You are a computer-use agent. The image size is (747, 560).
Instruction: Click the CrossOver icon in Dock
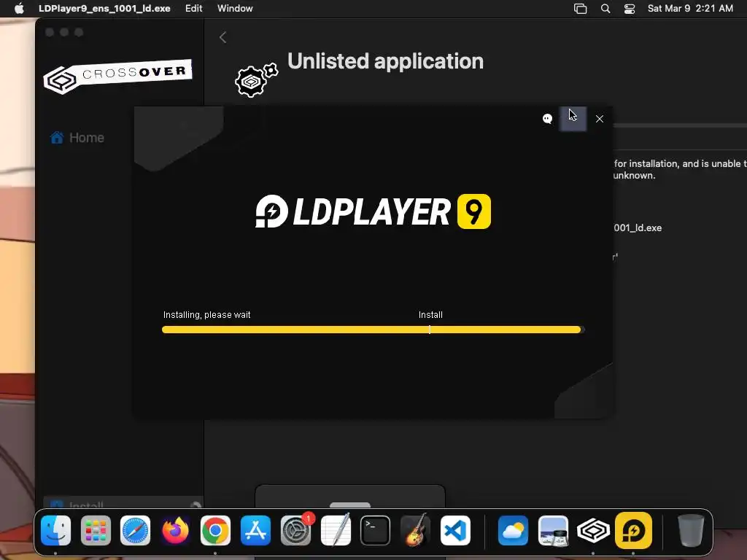pyautogui.click(x=593, y=530)
